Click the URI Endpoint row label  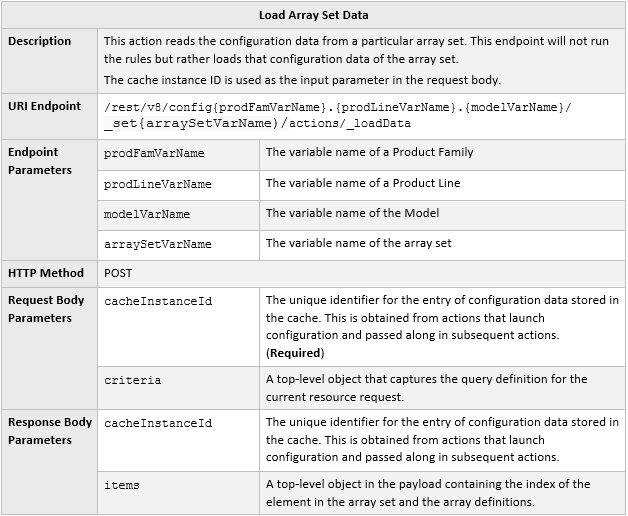coord(45,106)
